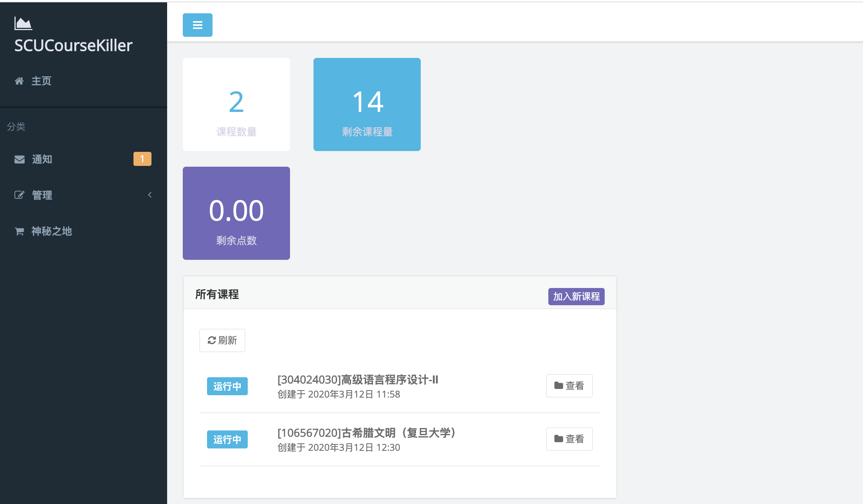Click the 运行中 badge for 高级语言程序设计-II
The image size is (863, 504).
point(227,386)
